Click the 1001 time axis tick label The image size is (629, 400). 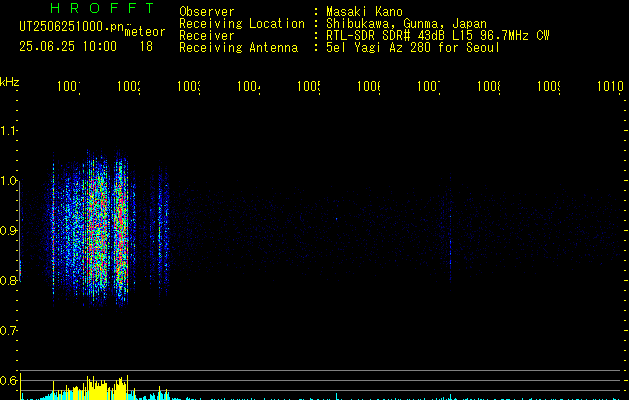pyautogui.click(x=69, y=86)
